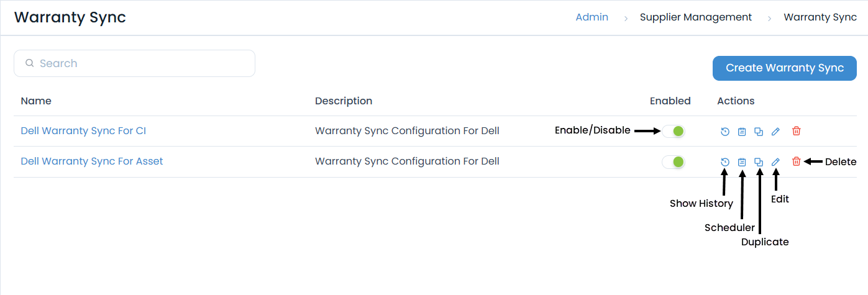Click the Create Warranty Sync button

pos(784,68)
